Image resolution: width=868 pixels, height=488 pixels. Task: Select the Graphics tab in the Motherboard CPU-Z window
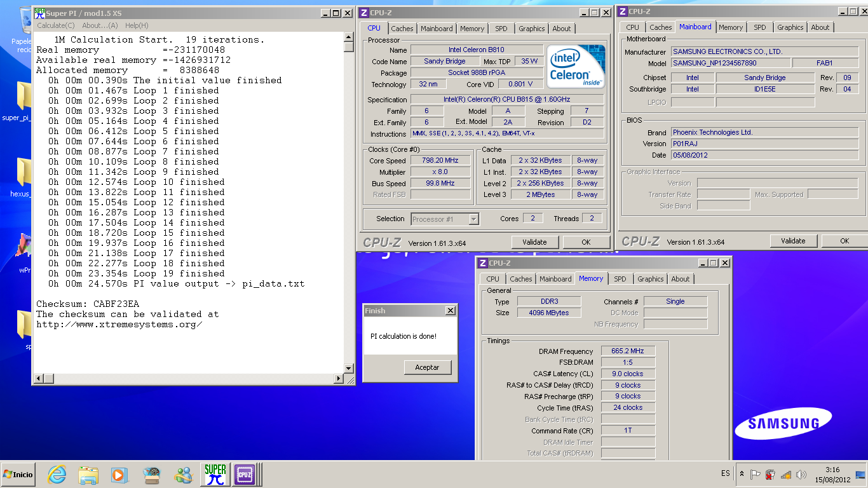point(790,27)
